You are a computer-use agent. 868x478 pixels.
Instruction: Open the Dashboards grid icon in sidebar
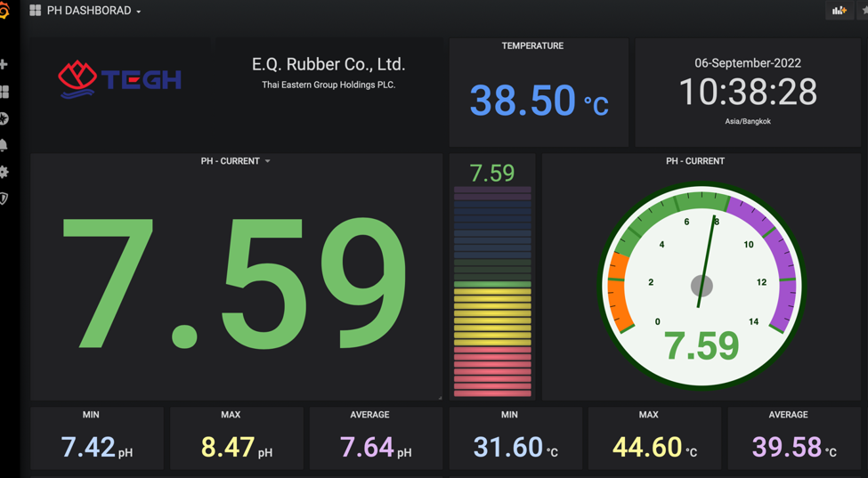point(4,92)
